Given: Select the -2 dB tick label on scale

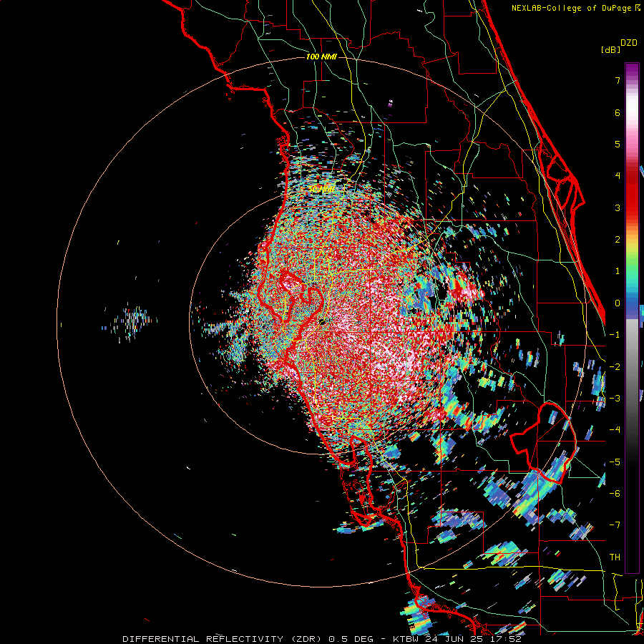Looking at the screenshot, I should tap(615, 367).
